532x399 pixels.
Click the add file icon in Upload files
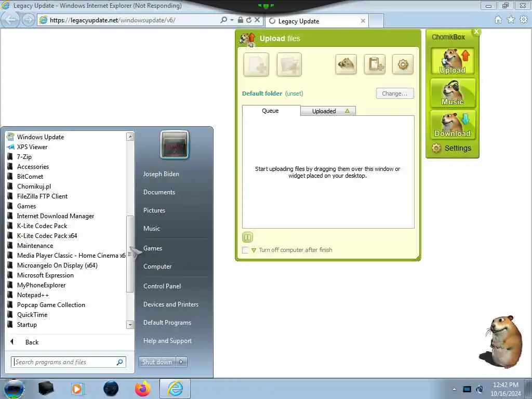[x=256, y=64]
